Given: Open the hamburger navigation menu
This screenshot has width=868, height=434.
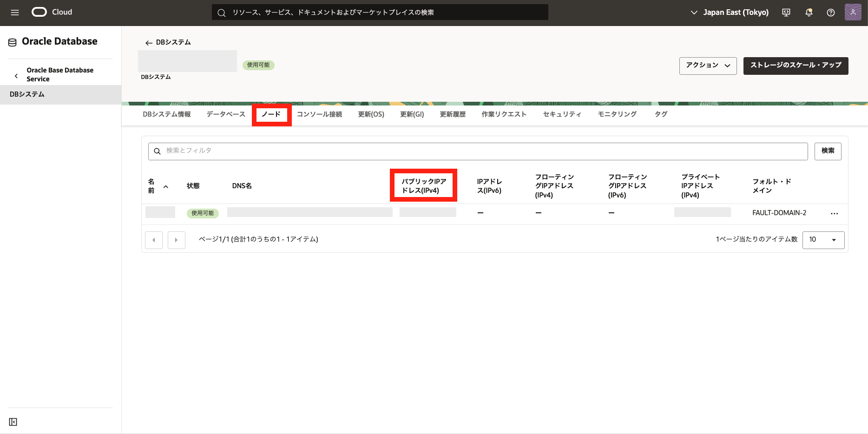Looking at the screenshot, I should pos(15,13).
